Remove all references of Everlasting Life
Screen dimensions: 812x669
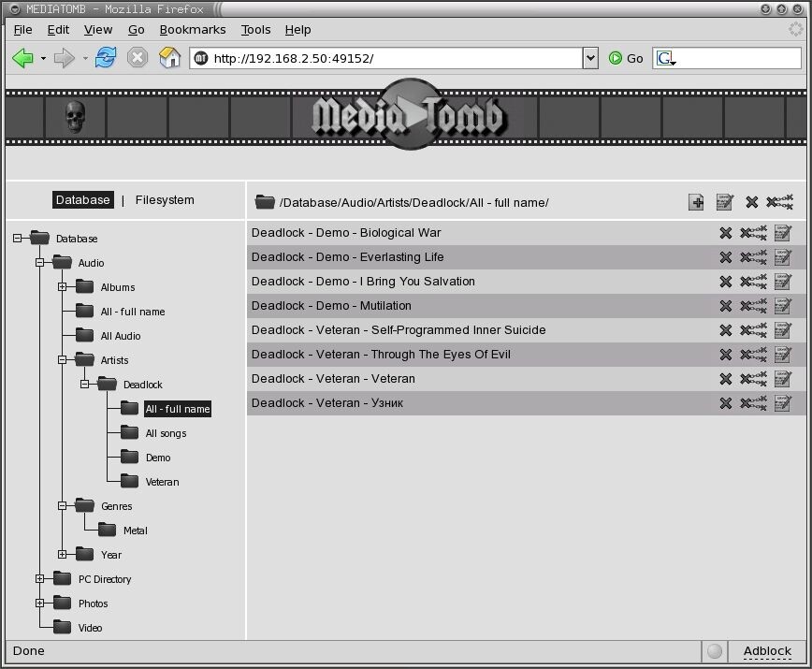tap(753, 257)
